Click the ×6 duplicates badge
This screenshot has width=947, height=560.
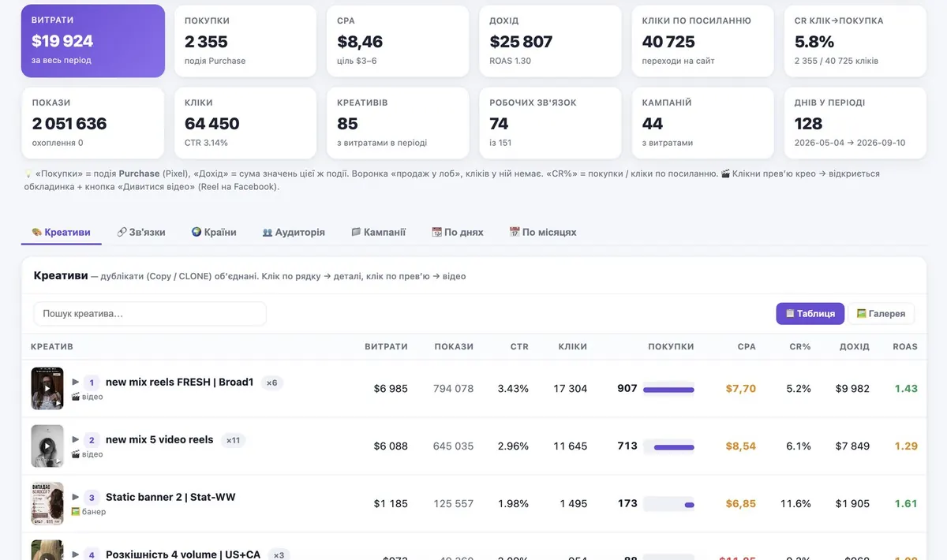(271, 383)
